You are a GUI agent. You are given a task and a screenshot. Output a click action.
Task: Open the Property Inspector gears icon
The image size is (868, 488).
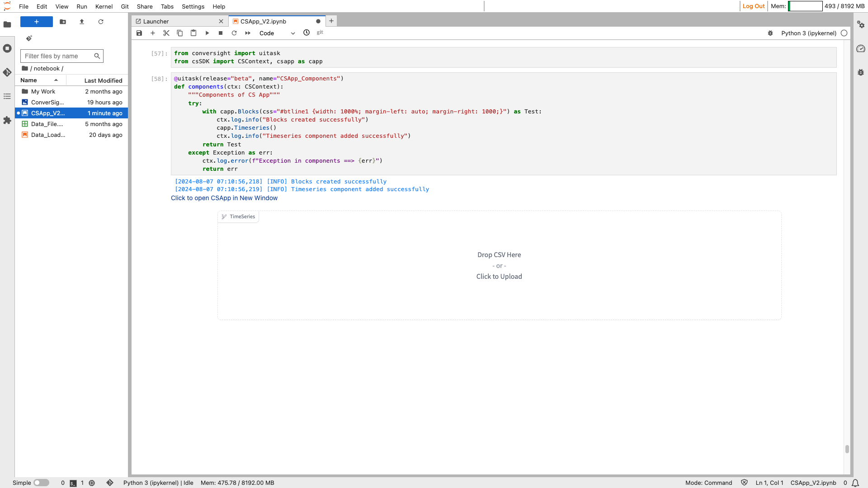(861, 24)
